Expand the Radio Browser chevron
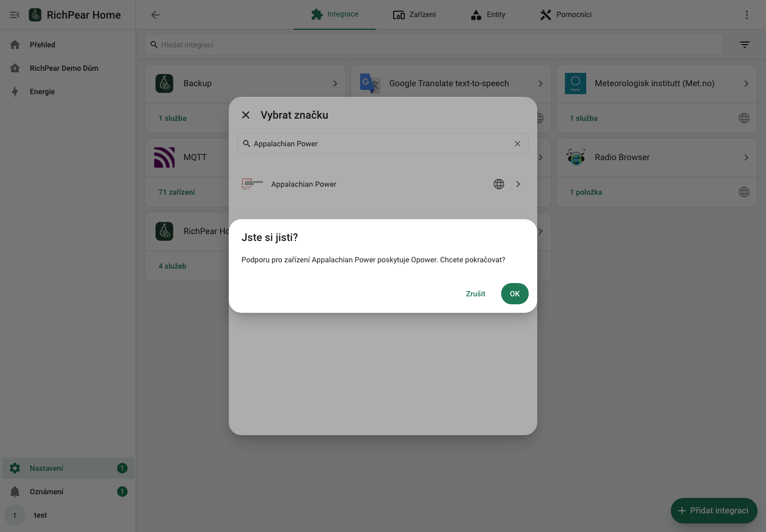The height and width of the screenshot is (532, 766). tap(746, 157)
